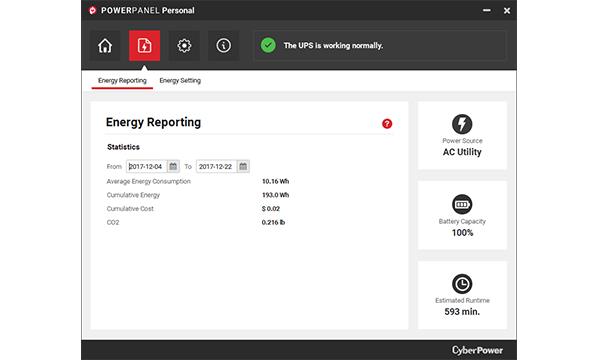Viewport: 600px width, 360px height.
Task: Switch to the Energy Reporting tab
Action: point(122,81)
